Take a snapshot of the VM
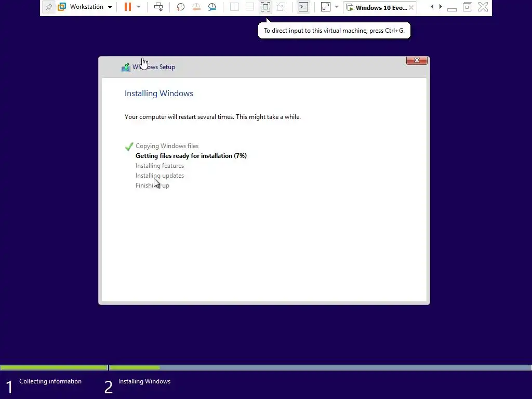 click(180, 7)
